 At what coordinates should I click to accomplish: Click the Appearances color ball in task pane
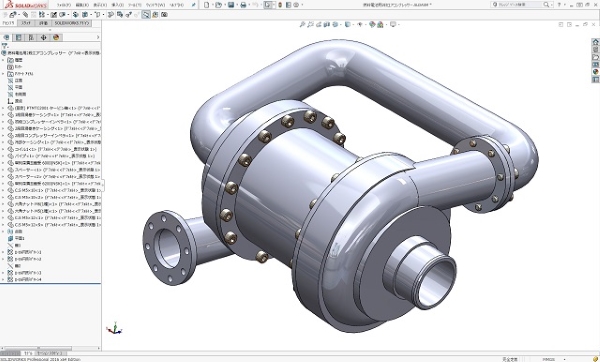pyautogui.click(x=595, y=72)
